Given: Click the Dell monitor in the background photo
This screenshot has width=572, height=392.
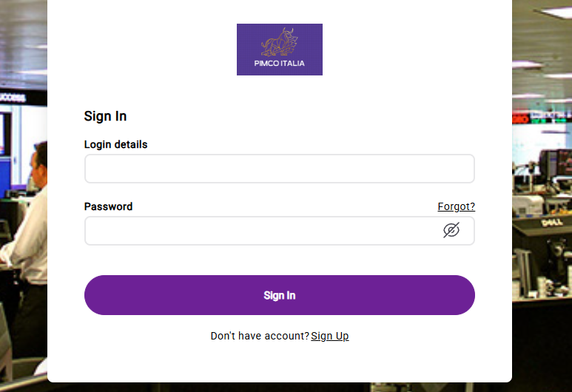Looking at the screenshot, I should tap(543, 240).
